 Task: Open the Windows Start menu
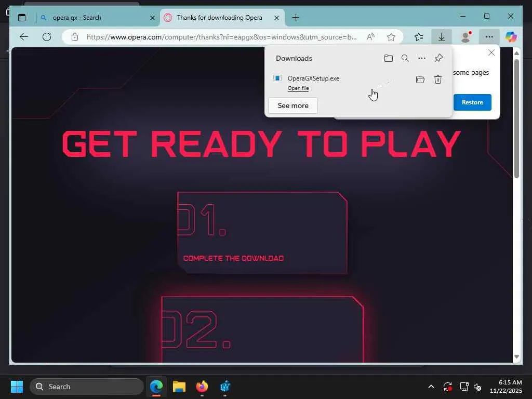[x=17, y=387]
